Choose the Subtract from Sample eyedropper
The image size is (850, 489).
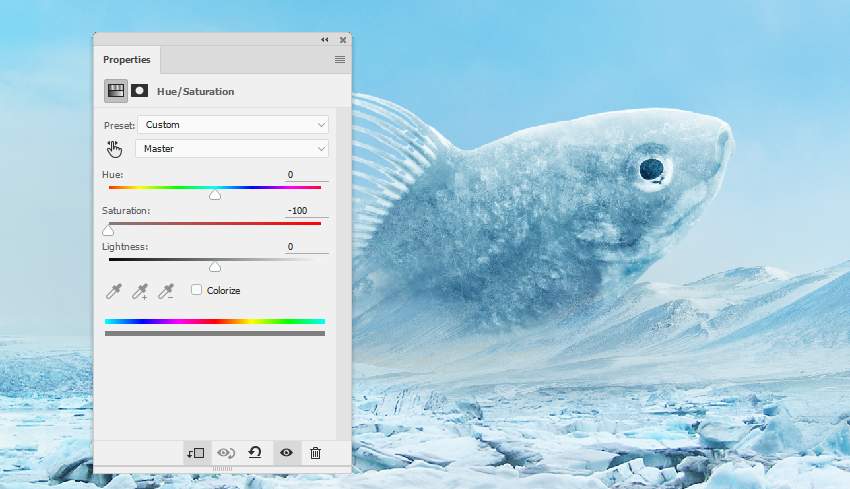166,291
